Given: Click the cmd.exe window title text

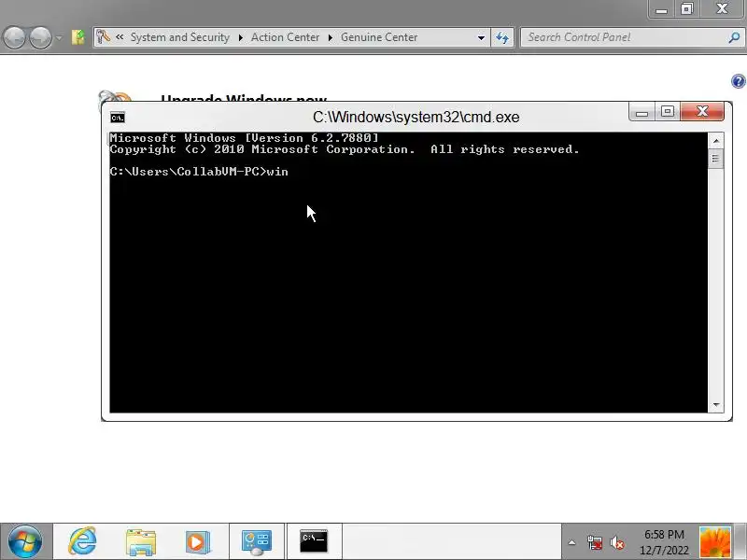Looking at the screenshot, I should [x=416, y=118].
